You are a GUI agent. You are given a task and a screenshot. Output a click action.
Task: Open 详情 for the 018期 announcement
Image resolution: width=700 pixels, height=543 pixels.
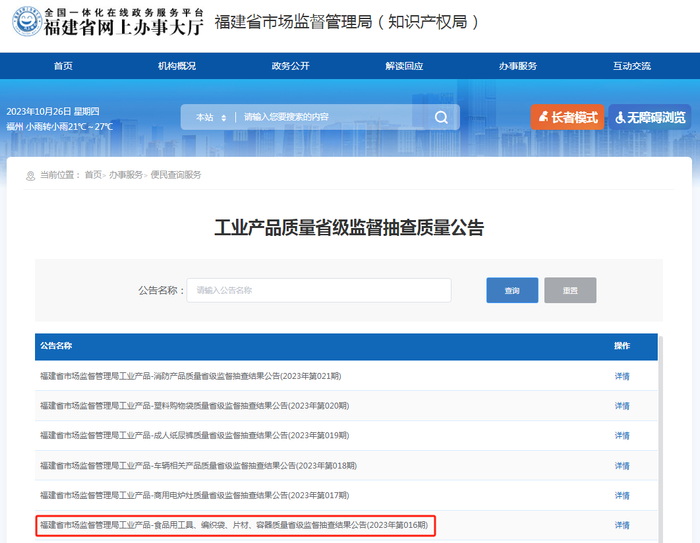(x=622, y=466)
